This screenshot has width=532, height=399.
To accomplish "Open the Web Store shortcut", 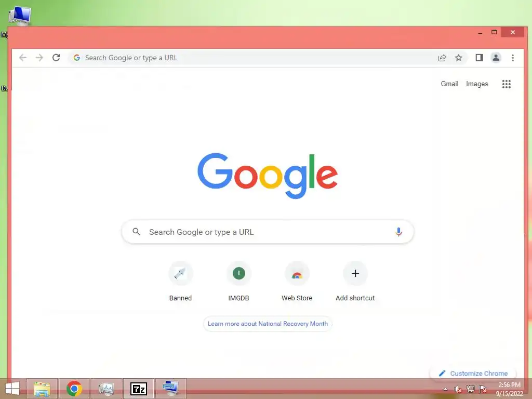I will click(x=297, y=282).
